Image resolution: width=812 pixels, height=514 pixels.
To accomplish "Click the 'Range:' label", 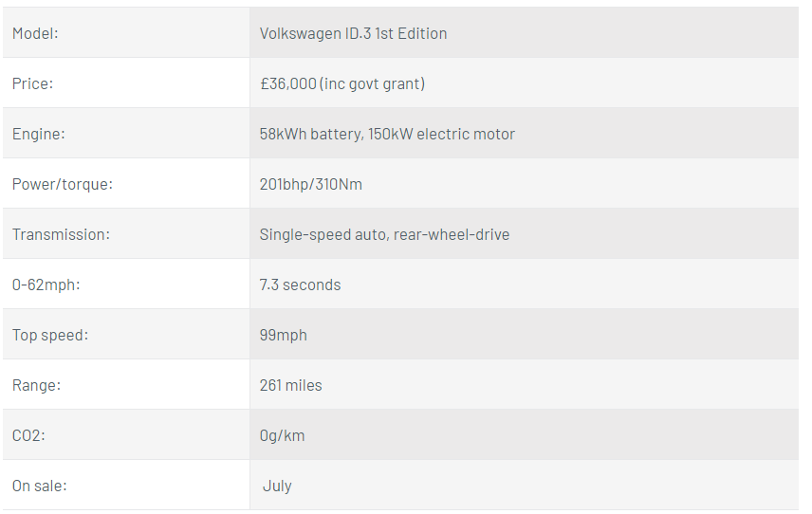I will pos(36,385).
